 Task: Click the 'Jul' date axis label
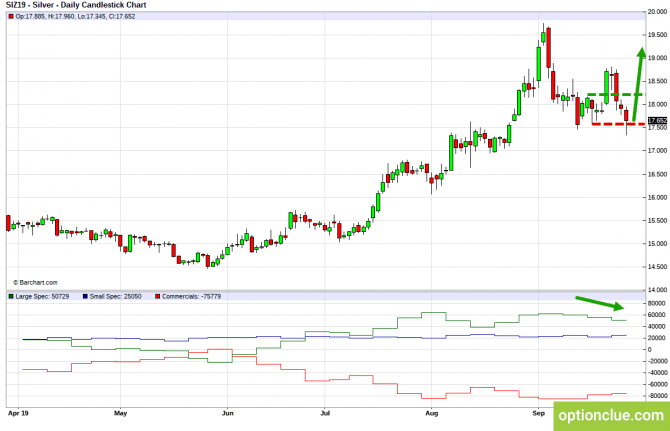[x=325, y=413]
